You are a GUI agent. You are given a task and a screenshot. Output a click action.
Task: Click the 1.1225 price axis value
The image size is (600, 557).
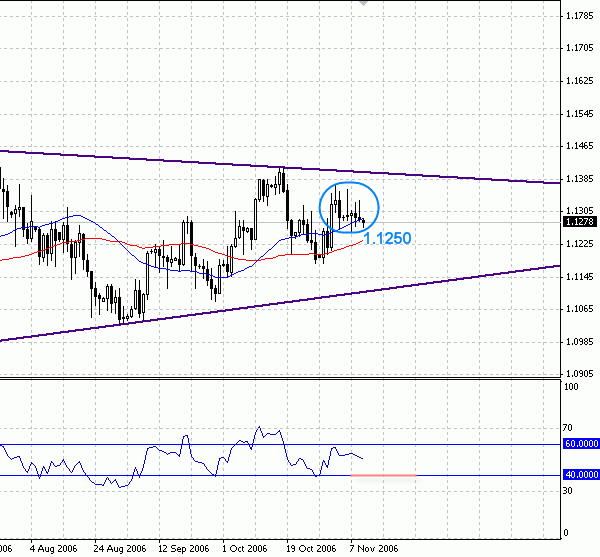pyautogui.click(x=579, y=244)
